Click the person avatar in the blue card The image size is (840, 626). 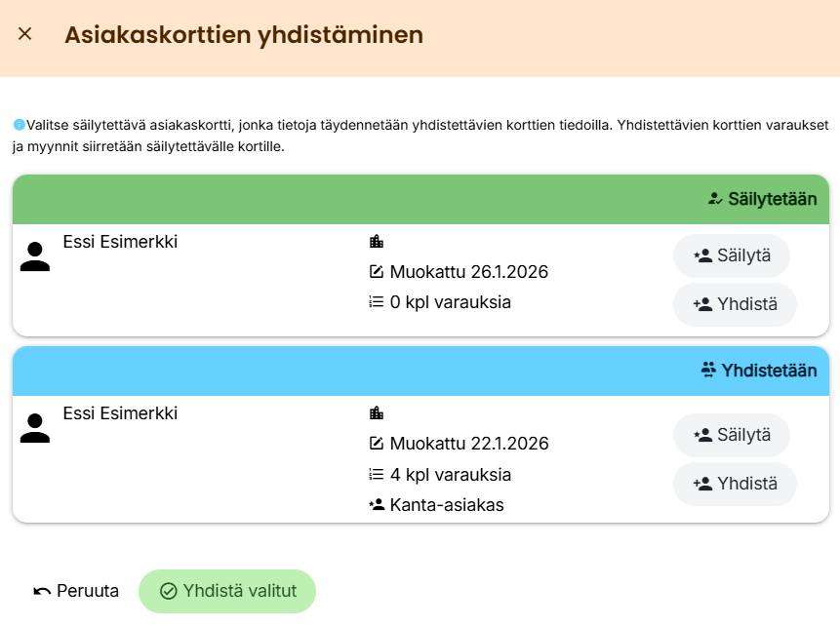coord(35,428)
